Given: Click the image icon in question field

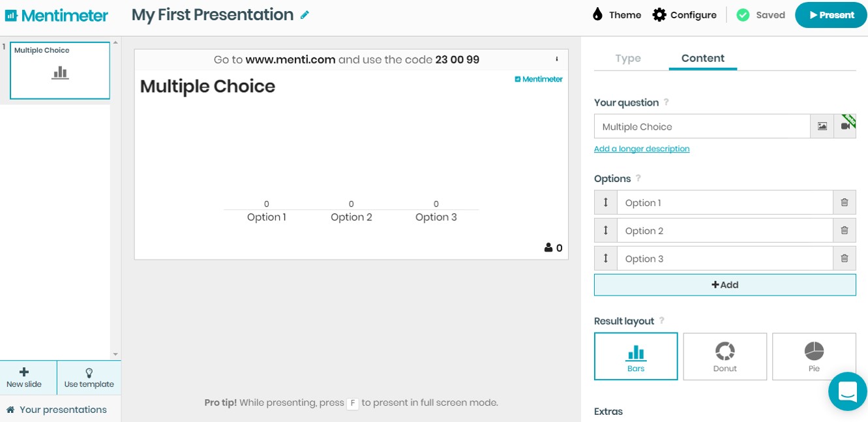Looking at the screenshot, I should point(822,127).
